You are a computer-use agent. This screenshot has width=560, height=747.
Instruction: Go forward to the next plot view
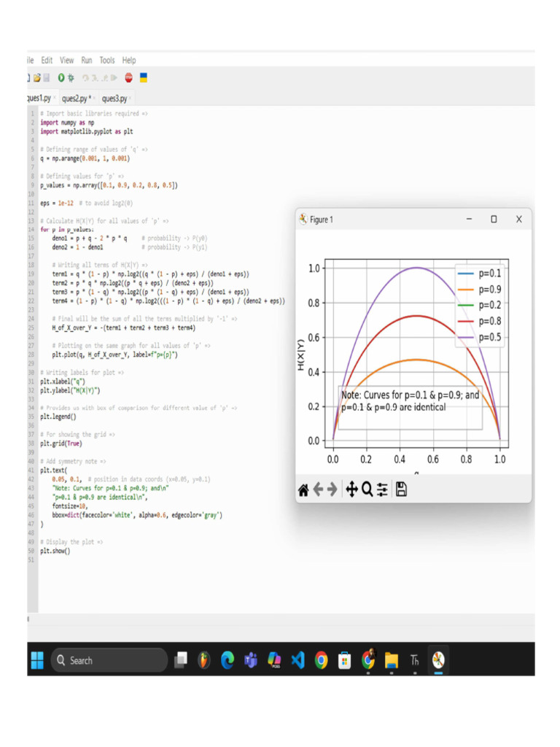point(332,489)
